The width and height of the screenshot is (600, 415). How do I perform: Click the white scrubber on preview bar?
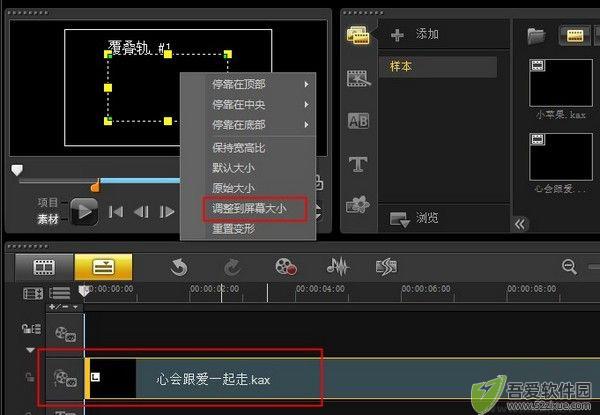[x=17, y=170]
